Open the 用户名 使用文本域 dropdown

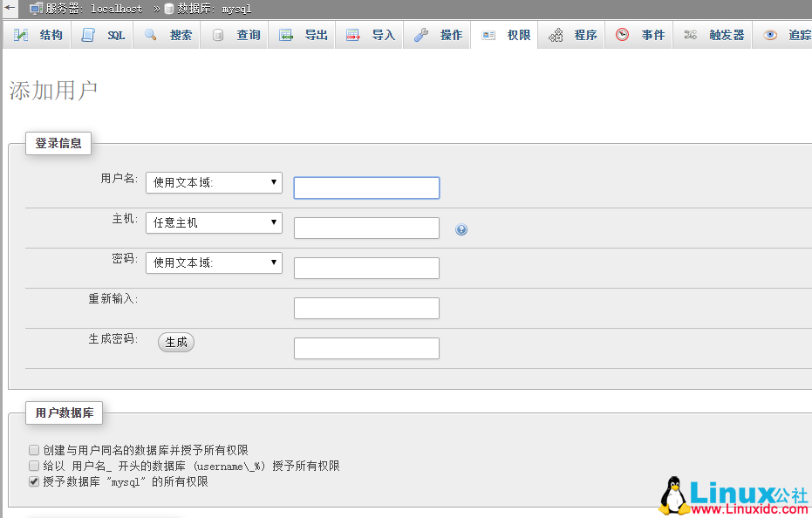pos(214,182)
